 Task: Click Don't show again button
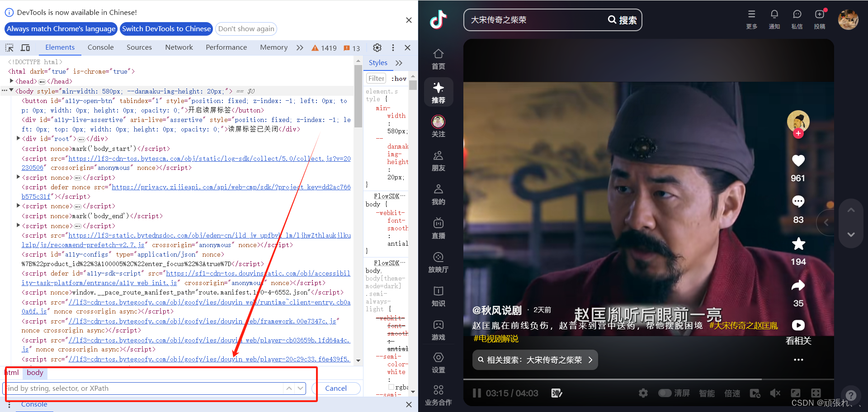[246, 29]
